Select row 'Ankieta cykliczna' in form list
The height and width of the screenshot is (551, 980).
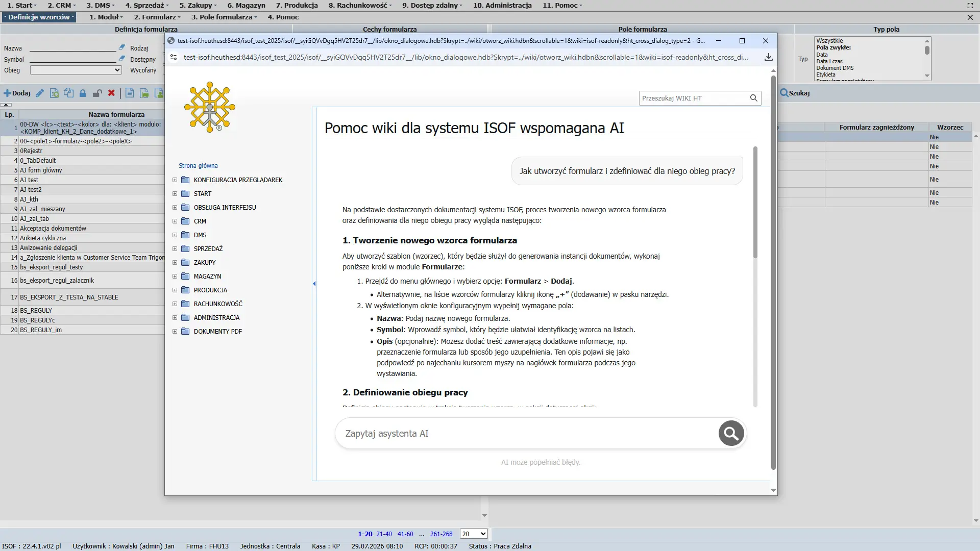pos(82,238)
